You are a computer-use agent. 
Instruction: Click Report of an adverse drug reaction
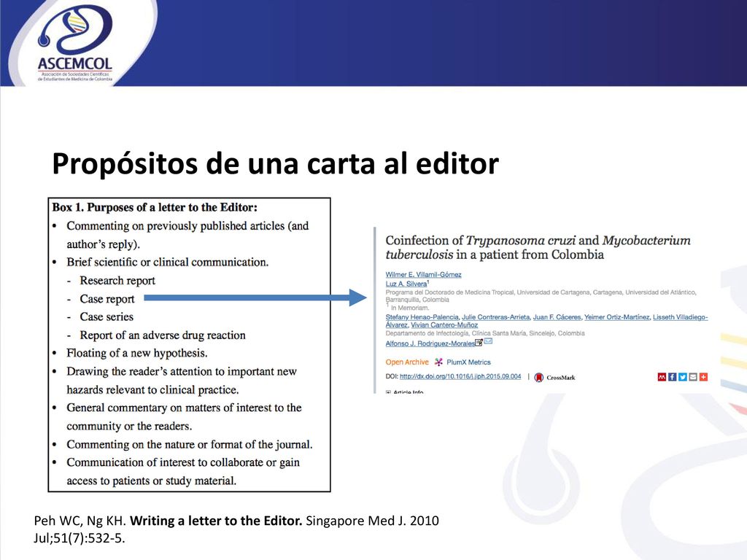coord(163,335)
